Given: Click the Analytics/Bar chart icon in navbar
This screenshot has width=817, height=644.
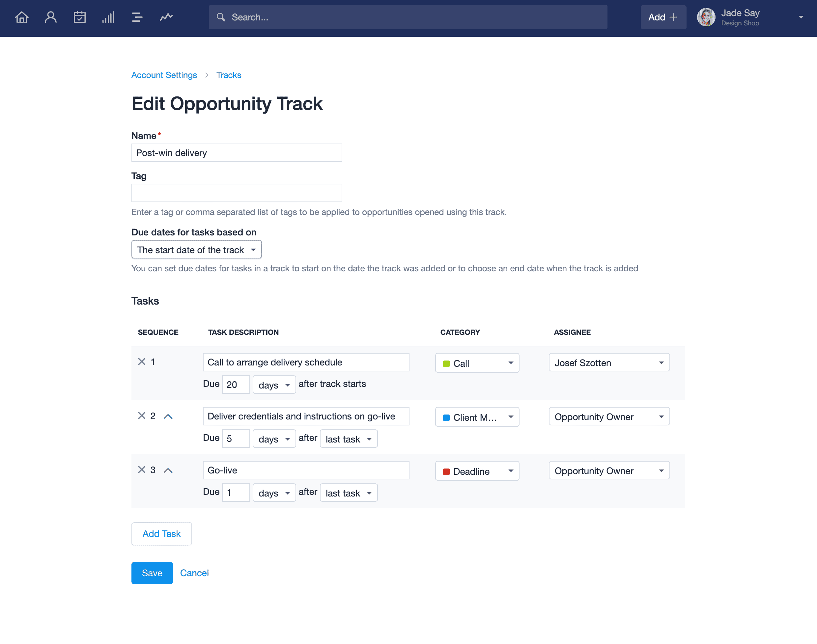Looking at the screenshot, I should click(x=107, y=17).
